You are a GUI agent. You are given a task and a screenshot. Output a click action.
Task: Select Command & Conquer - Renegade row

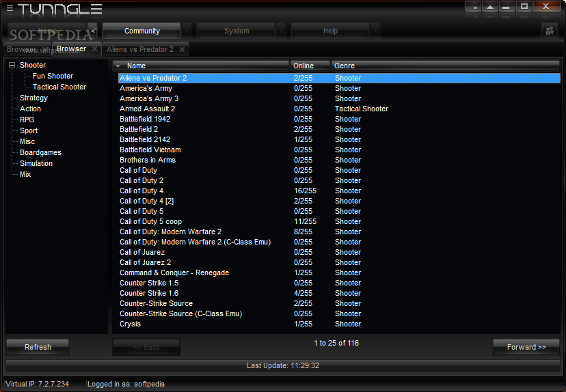[x=339, y=272]
